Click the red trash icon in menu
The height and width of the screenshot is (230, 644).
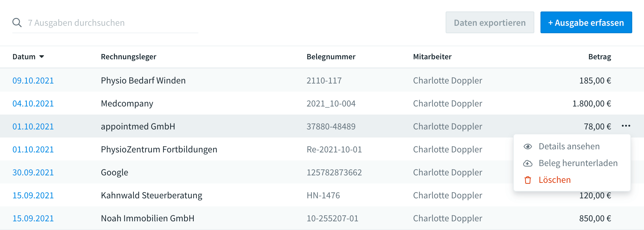[528, 180]
